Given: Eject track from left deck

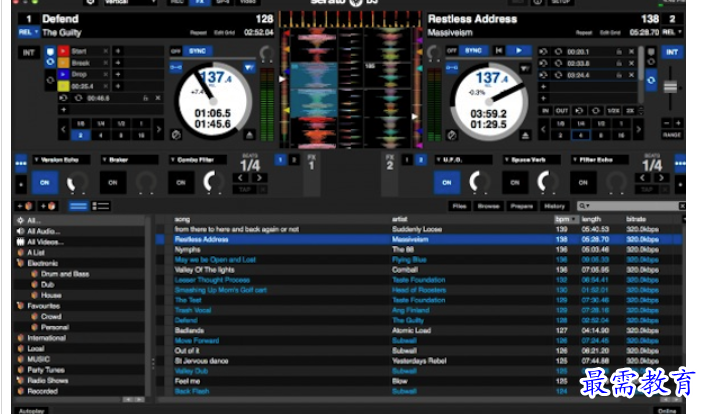Looking at the screenshot, I should click(x=250, y=134).
